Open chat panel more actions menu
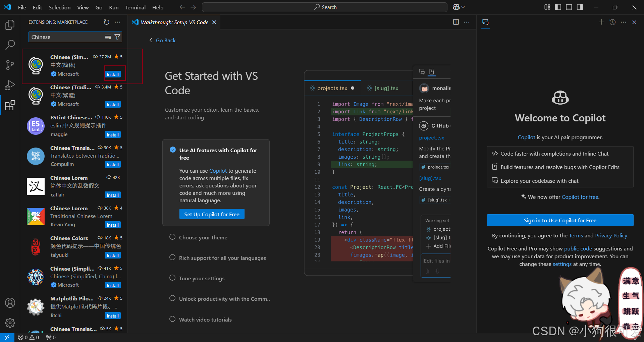 tap(624, 22)
